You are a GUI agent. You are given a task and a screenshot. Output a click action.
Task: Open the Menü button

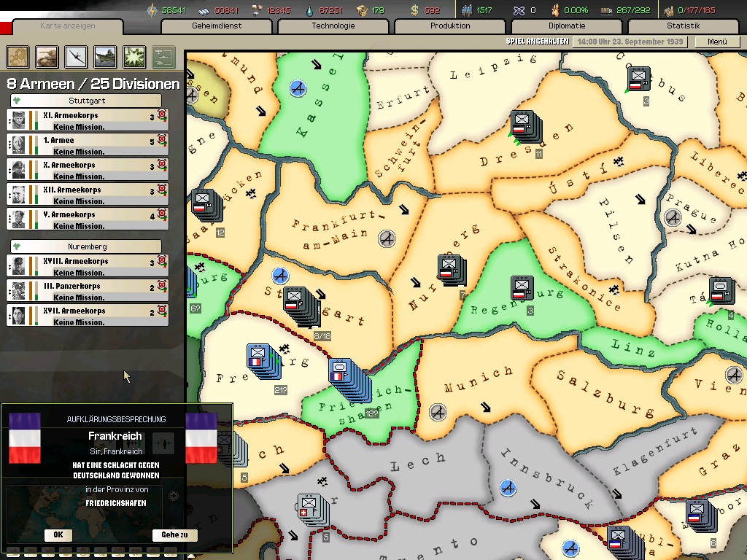click(x=718, y=42)
